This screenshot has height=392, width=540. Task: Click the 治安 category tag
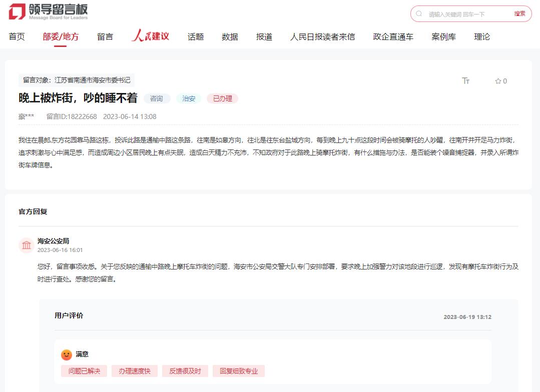point(189,98)
